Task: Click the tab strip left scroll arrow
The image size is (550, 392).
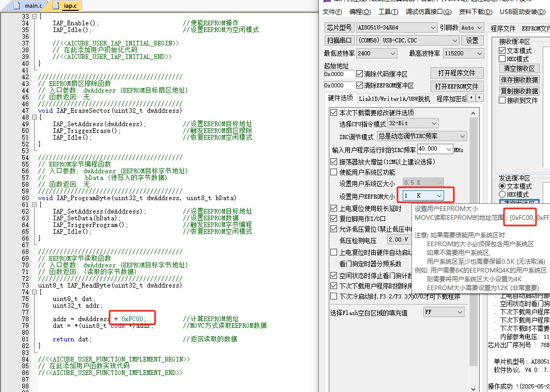Action: (471, 98)
